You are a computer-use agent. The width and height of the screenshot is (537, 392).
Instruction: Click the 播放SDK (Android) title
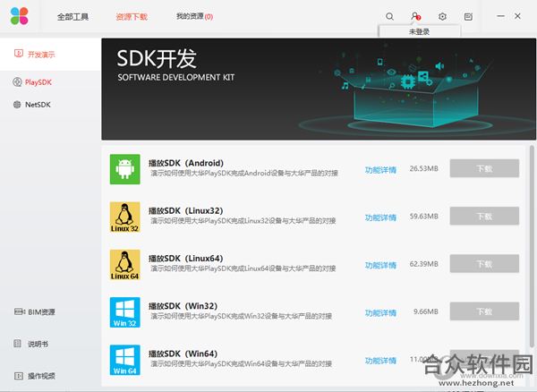click(186, 163)
